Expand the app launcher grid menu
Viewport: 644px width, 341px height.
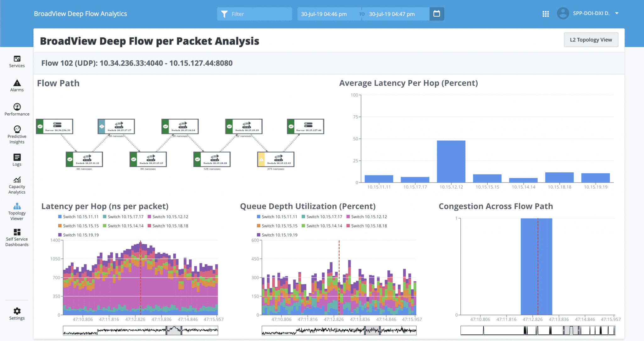[546, 14]
